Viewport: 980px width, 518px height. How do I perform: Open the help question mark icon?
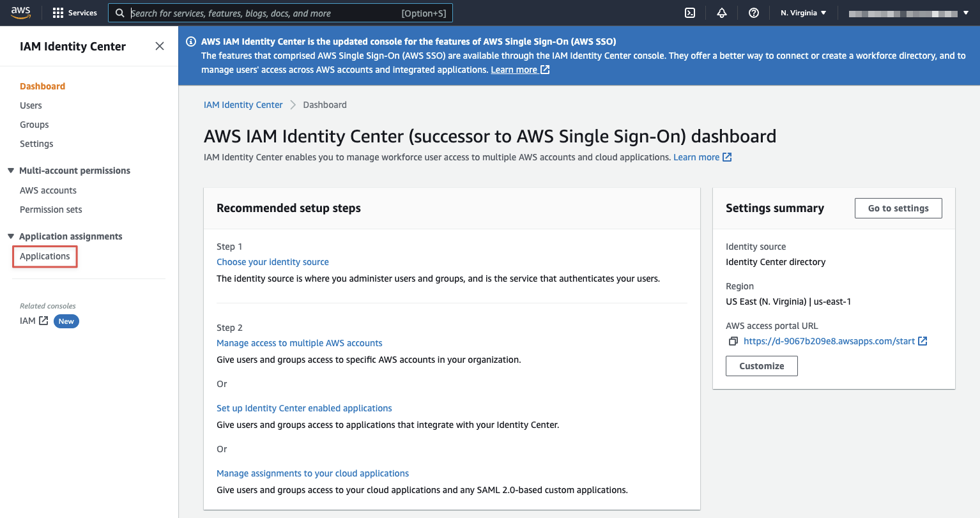coord(754,13)
